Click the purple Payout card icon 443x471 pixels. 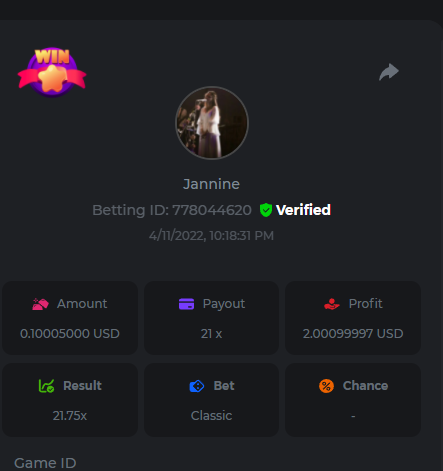(x=186, y=304)
